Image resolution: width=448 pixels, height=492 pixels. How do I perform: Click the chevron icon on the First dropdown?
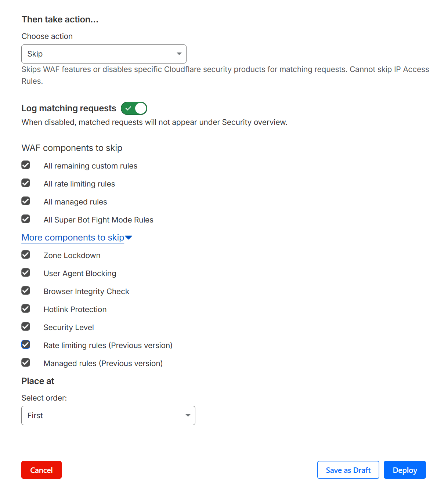(x=188, y=415)
